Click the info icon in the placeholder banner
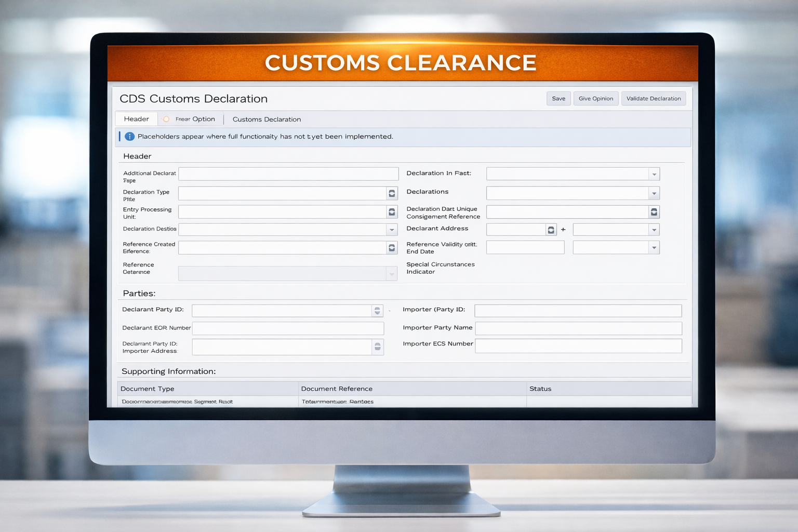The height and width of the screenshot is (532, 798). point(129,136)
